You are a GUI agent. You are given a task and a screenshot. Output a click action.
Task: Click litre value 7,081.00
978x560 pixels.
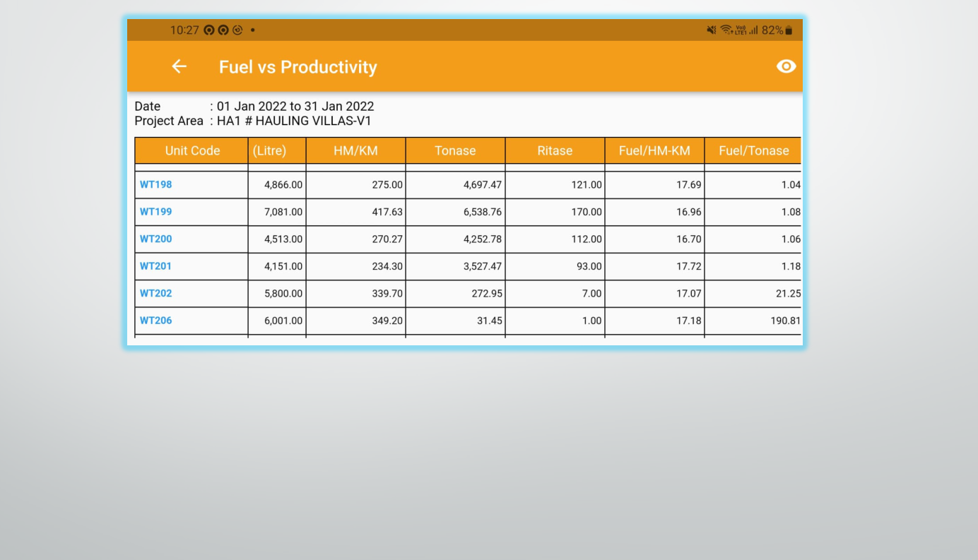283,212
